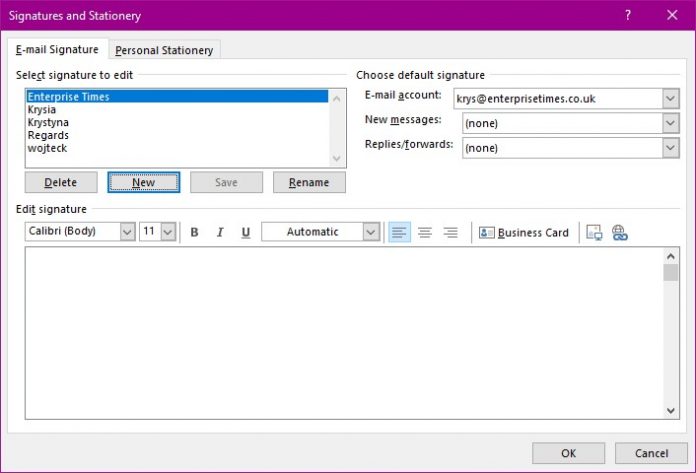Click the Delete signature button
The height and width of the screenshot is (473, 696).
click(61, 182)
